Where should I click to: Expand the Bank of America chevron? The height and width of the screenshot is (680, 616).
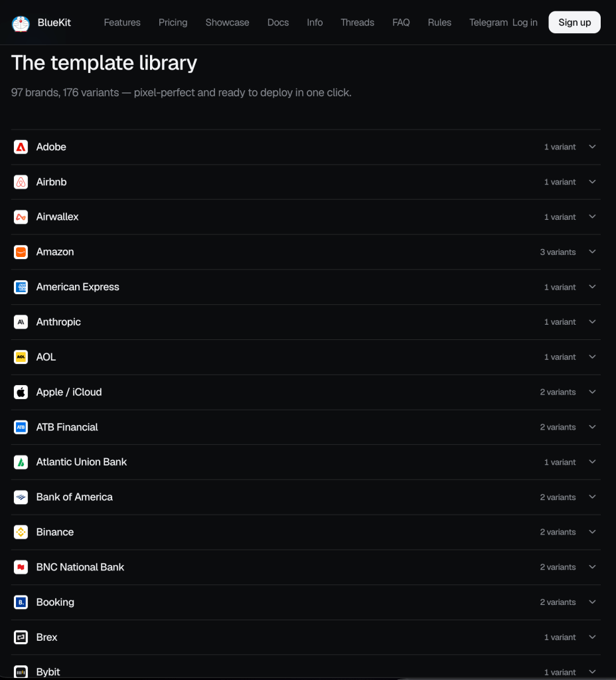pyautogui.click(x=592, y=497)
